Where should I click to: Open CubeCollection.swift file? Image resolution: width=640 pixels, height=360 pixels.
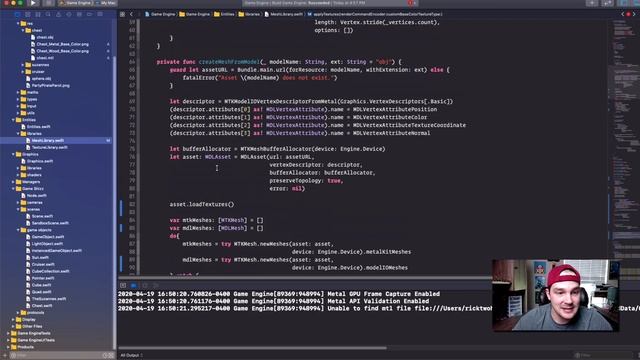tap(51, 271)
